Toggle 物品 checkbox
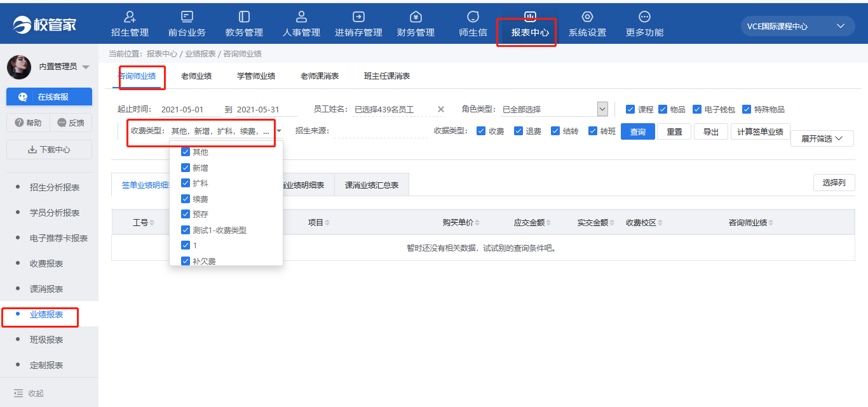Screen dimensions: 868x407 point(663,109)
